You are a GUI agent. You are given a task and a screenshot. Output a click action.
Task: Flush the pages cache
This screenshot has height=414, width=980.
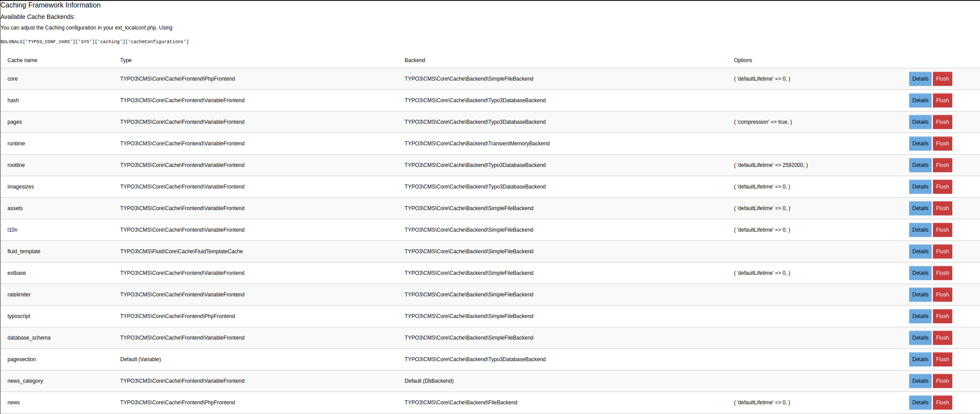943,122
